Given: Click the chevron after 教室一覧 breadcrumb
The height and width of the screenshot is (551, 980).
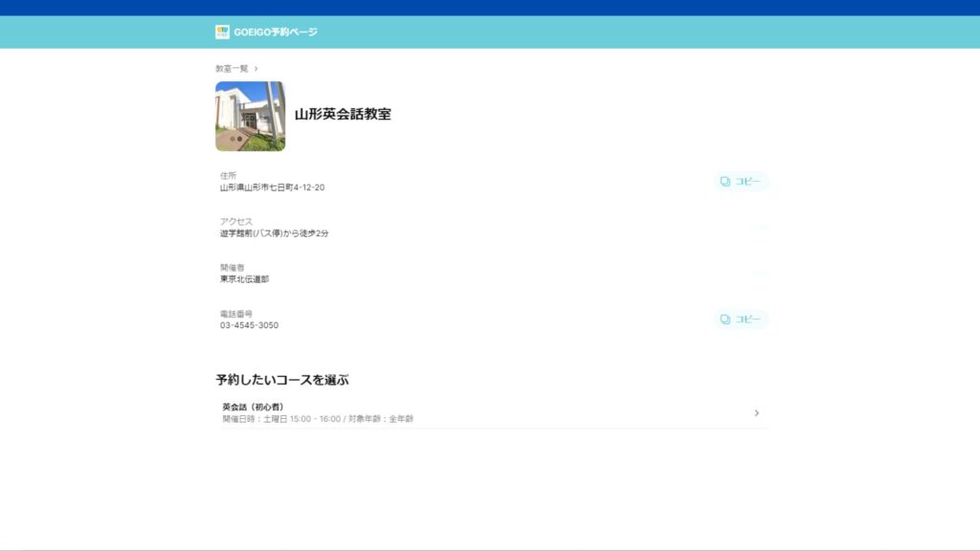Looking at the screenshot, I should click(x=256, y=69).
